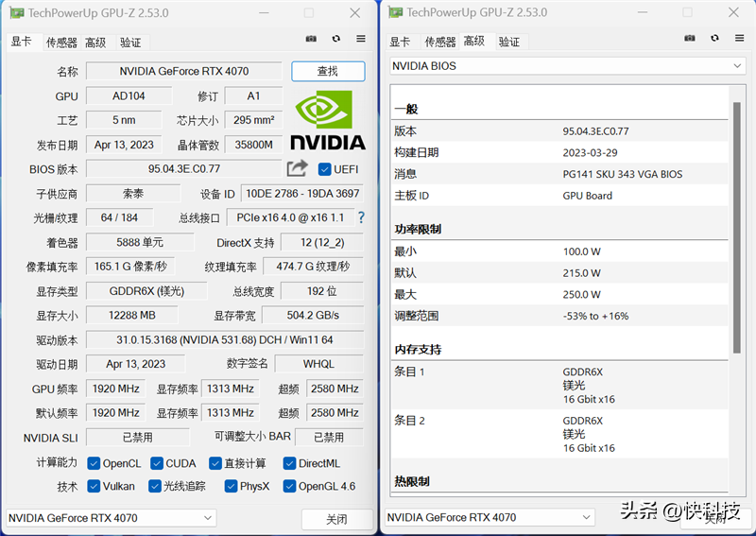Click the refresh icon in right window
This screenshot has width=756, height=536.
click(x=715, y=38)
